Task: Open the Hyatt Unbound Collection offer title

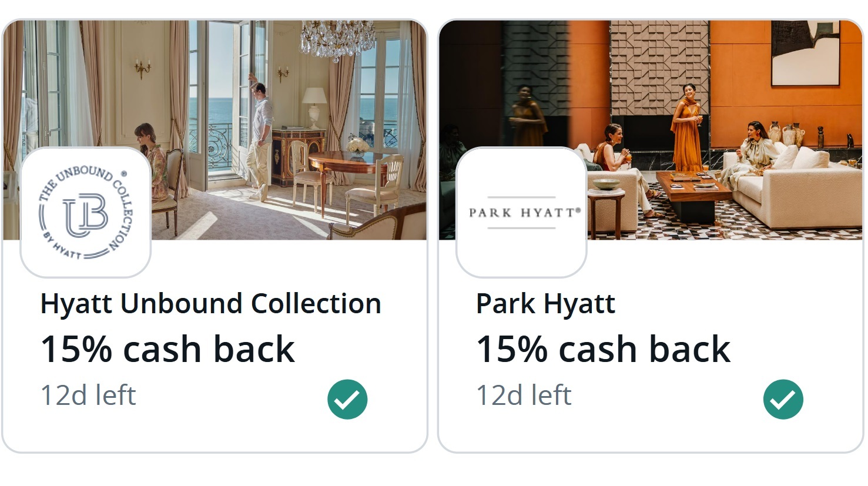Action: pos(210,304)
